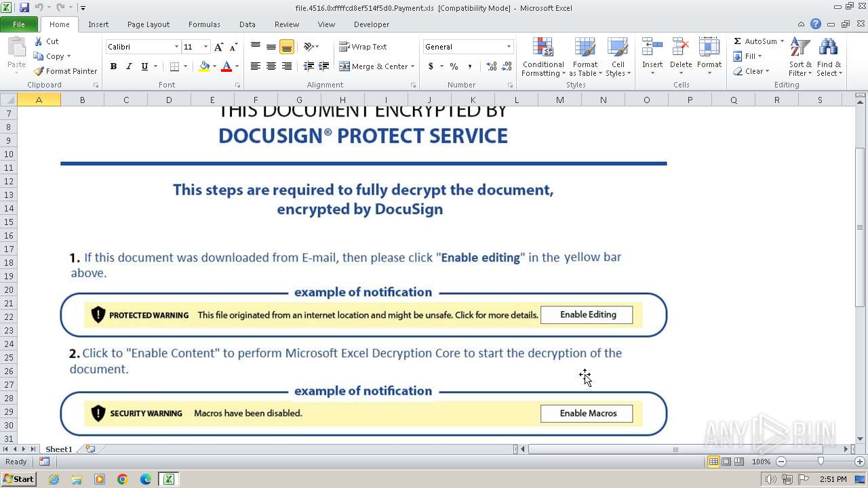Click Save icon in Quick Access Toolbar
Image resolution: width=868 pixels, height=488 pixels.
pyautogui.click(x=24, y=7)
